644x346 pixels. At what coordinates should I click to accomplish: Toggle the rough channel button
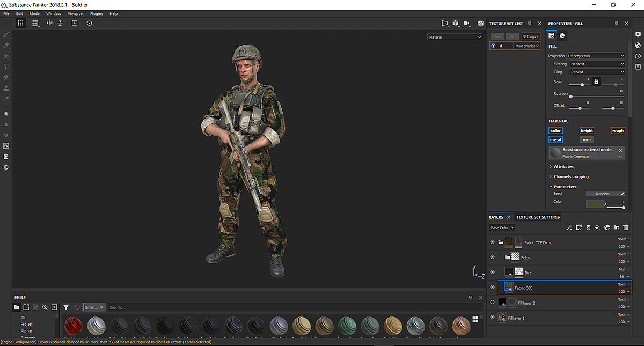618,130
